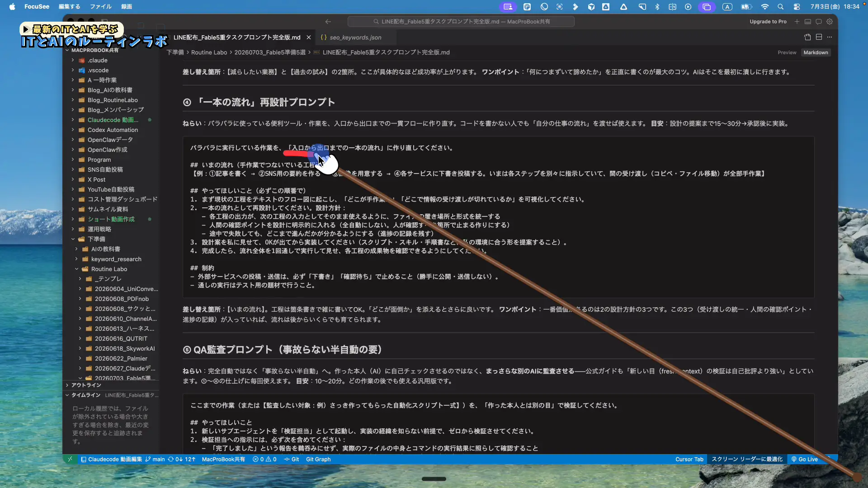Switch to Preview mode
The image size is (868, 488).
(787, 52)
